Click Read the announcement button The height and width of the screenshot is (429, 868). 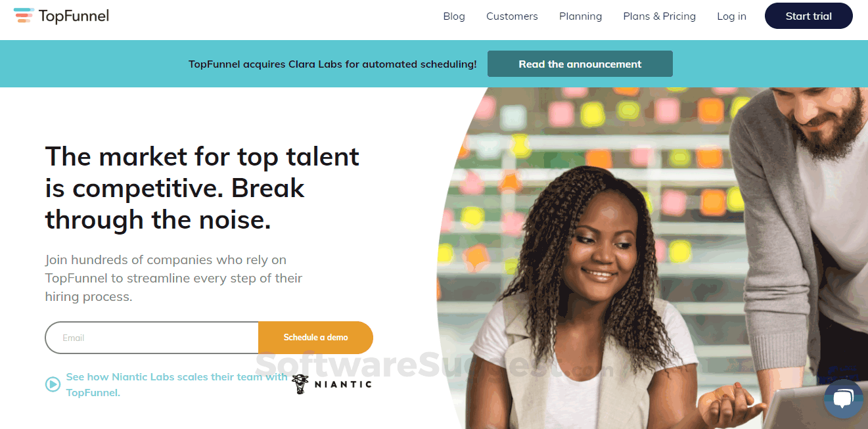point(580,64)
